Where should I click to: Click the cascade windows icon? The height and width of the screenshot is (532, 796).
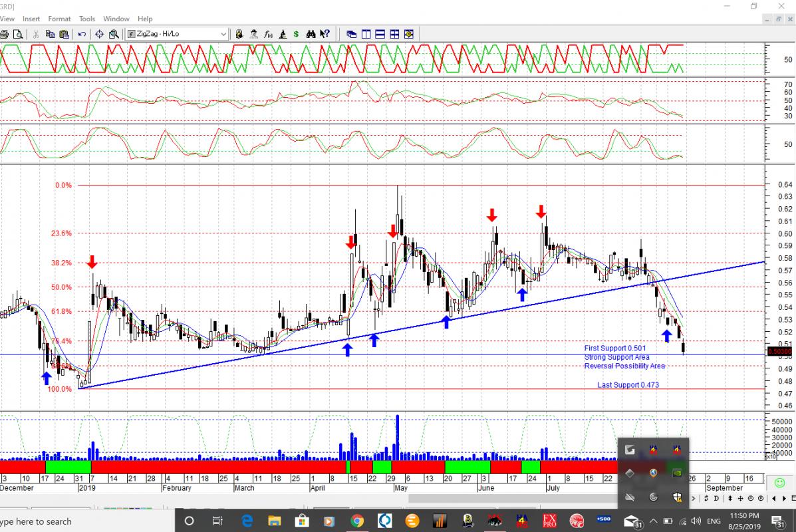(351, 34)
